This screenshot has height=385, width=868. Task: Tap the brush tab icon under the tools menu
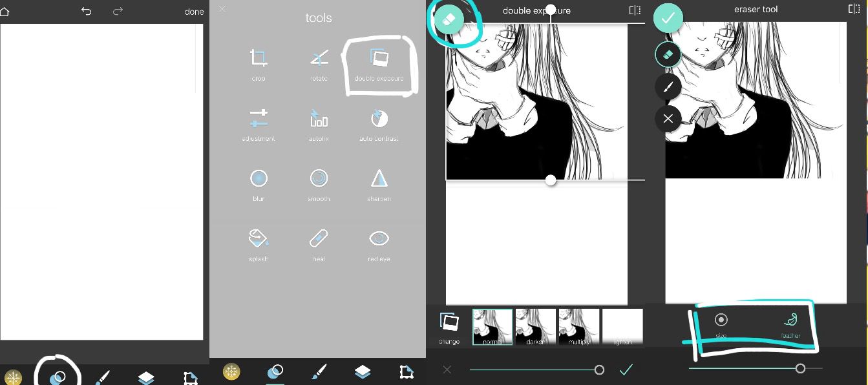click(319, 371)
